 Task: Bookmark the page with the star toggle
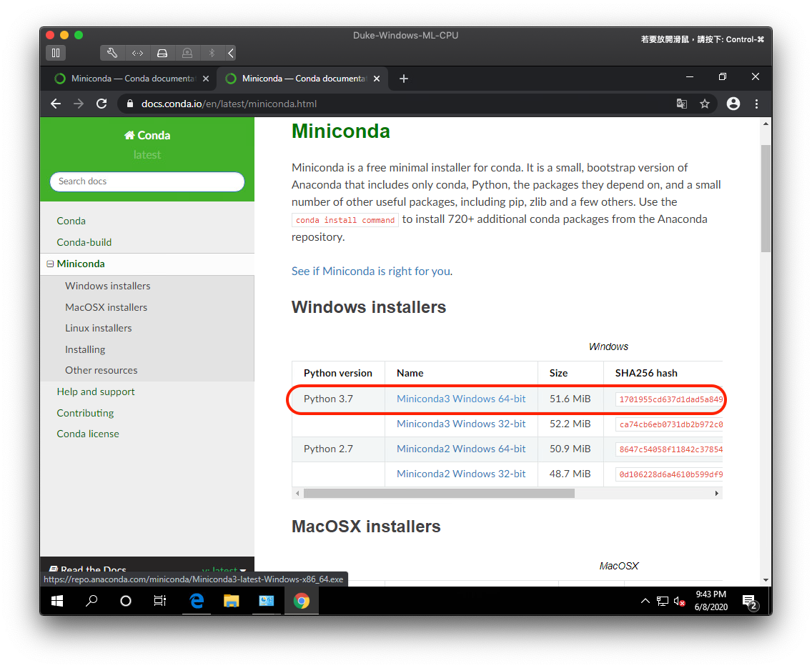point(705,104)
